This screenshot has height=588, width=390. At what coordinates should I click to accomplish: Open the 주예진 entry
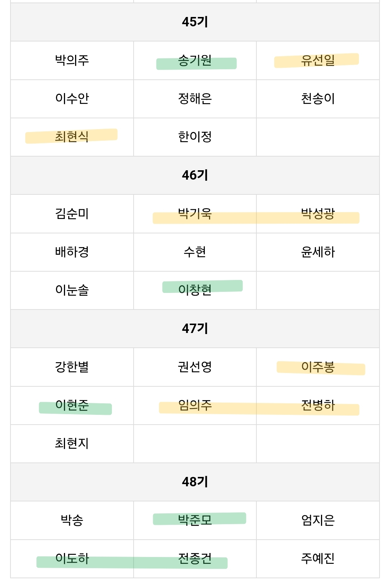[x=318, y=558]
